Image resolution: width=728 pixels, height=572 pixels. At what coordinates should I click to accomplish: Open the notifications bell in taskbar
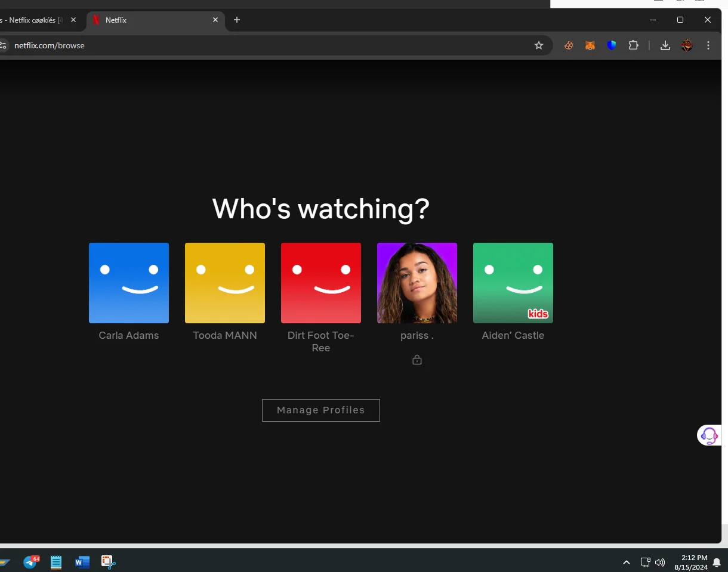coord(717,562)
